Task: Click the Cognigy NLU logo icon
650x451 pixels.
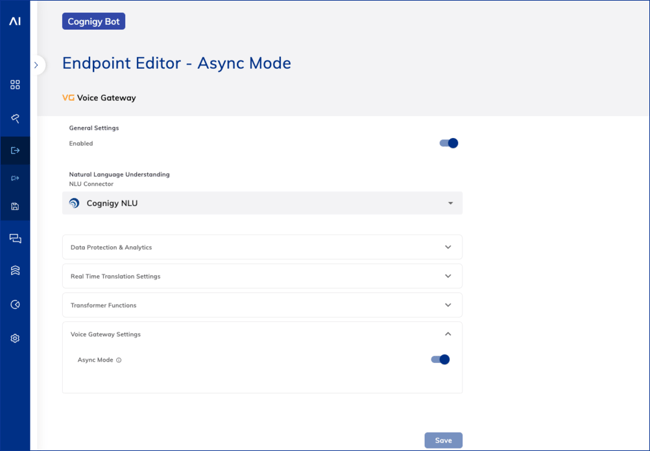Action: 74,203
